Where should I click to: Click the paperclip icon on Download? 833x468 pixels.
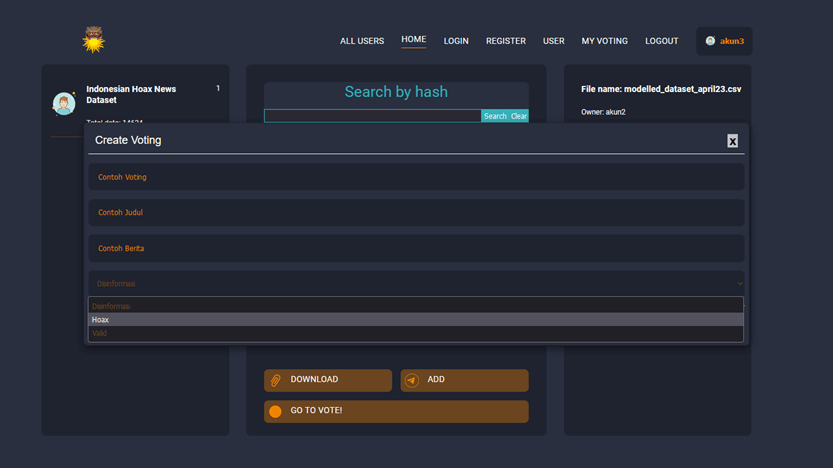coord(276,380)
